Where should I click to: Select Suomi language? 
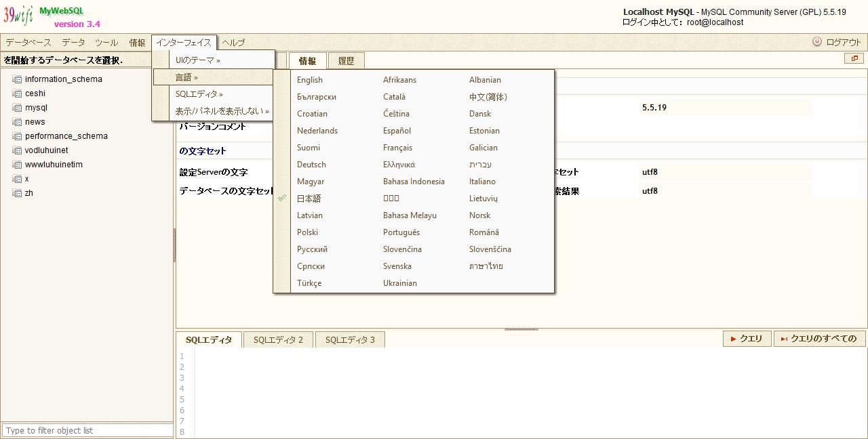point(309,148)
